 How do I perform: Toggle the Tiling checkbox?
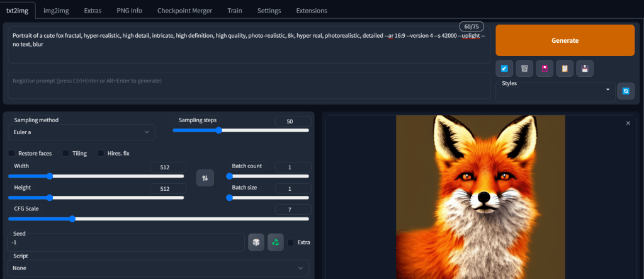click(x=66, y=153)
